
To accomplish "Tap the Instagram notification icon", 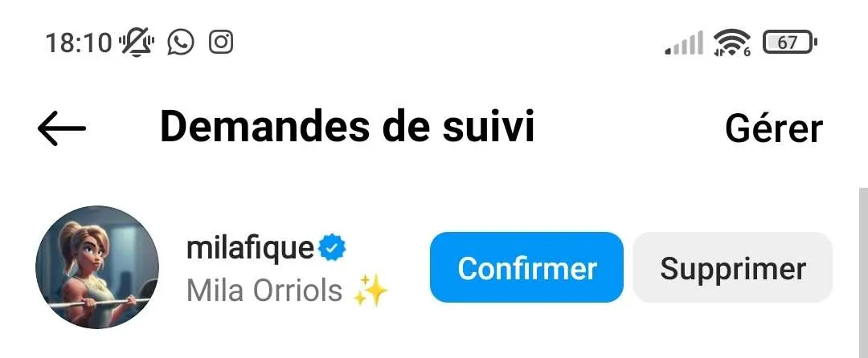I will 221,42.
